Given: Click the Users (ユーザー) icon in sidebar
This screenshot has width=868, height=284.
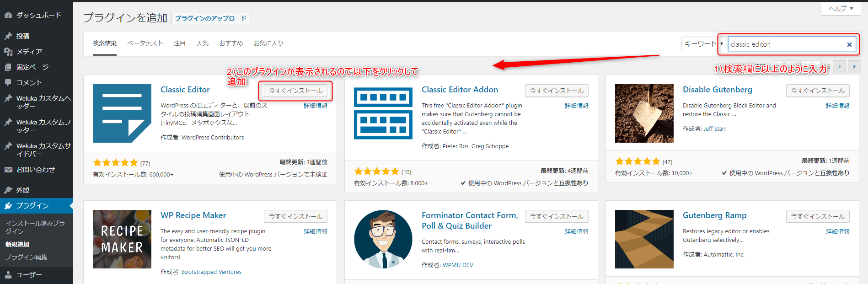Looking at the screenshot, I should 8,275.
